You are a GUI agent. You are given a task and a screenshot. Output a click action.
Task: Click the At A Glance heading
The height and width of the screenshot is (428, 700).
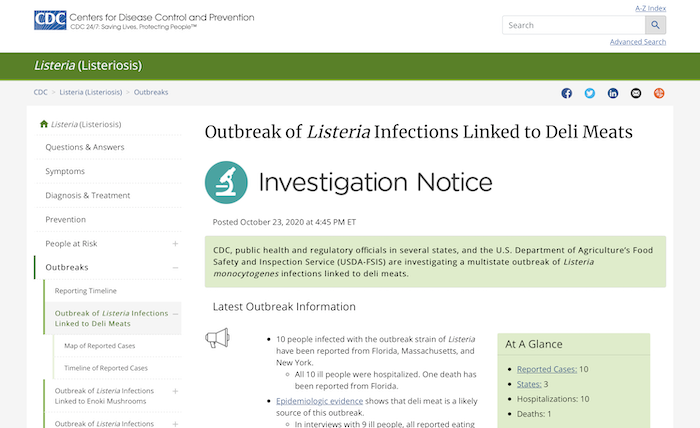click(x=534, y=345)
